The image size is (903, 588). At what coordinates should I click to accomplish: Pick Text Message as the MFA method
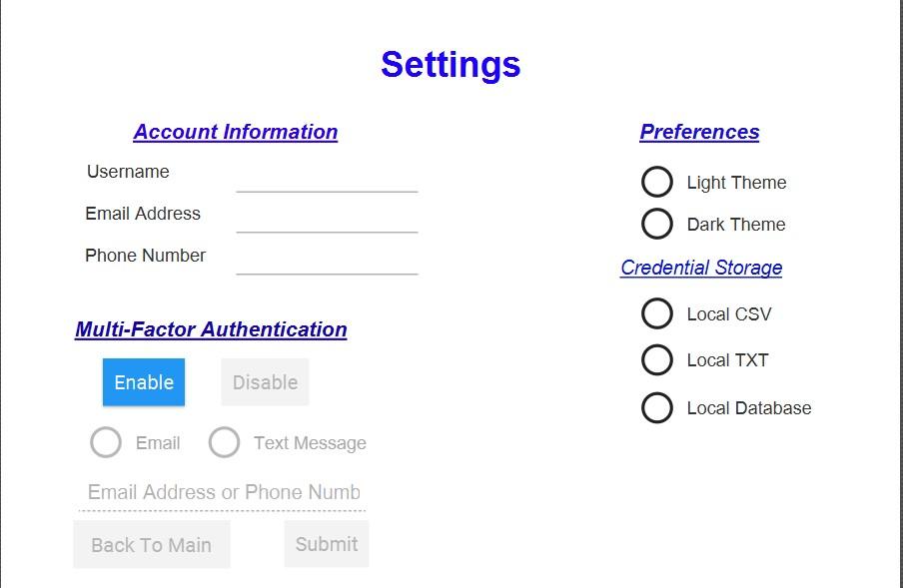(225, 442)
